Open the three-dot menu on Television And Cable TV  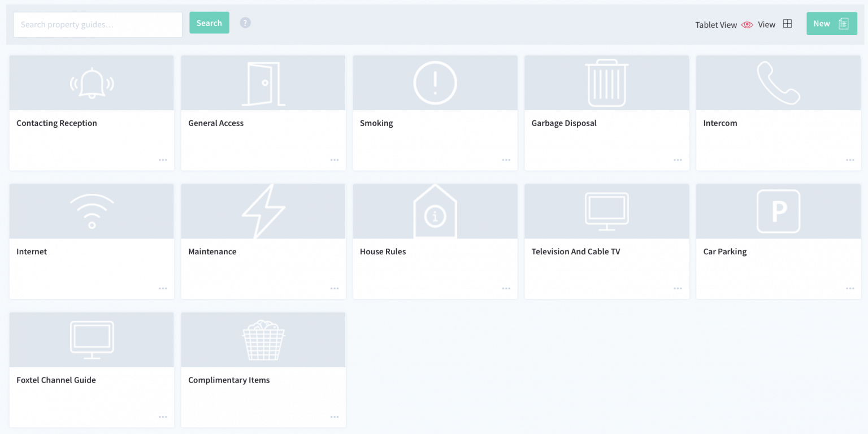click(678, 289)
